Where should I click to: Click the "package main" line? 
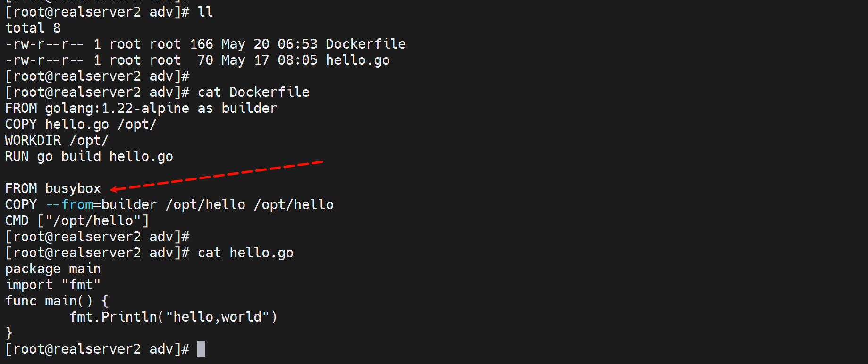(x=53, y=269)
